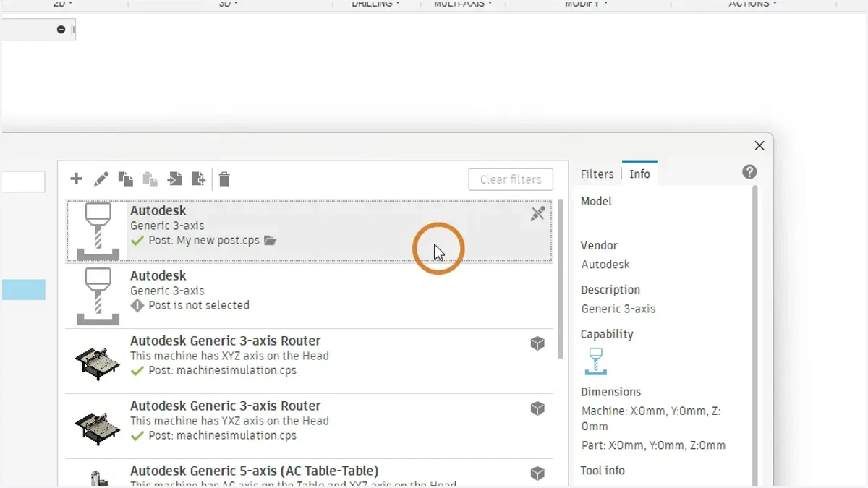The image size is (868, 488).
Task: Click 'This machine has YXZ axis on the Head'
Action: (x=229, y=421)
